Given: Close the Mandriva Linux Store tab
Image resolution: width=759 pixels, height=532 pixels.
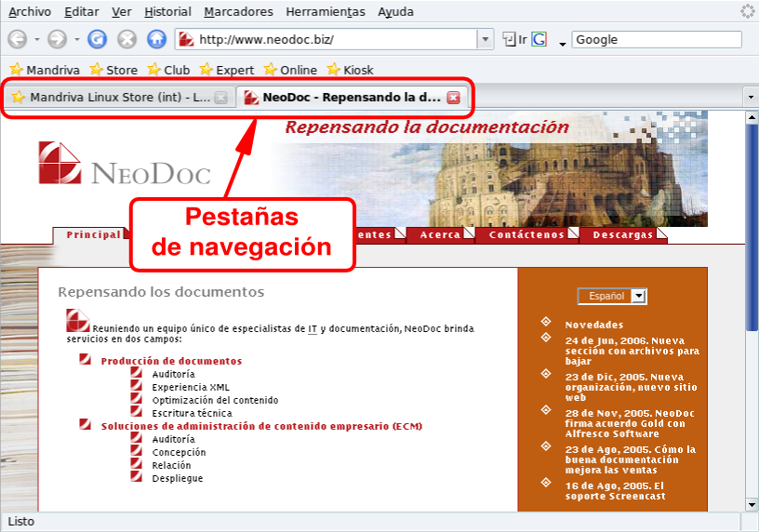Looking at the screenshot, I should point(220,98).
